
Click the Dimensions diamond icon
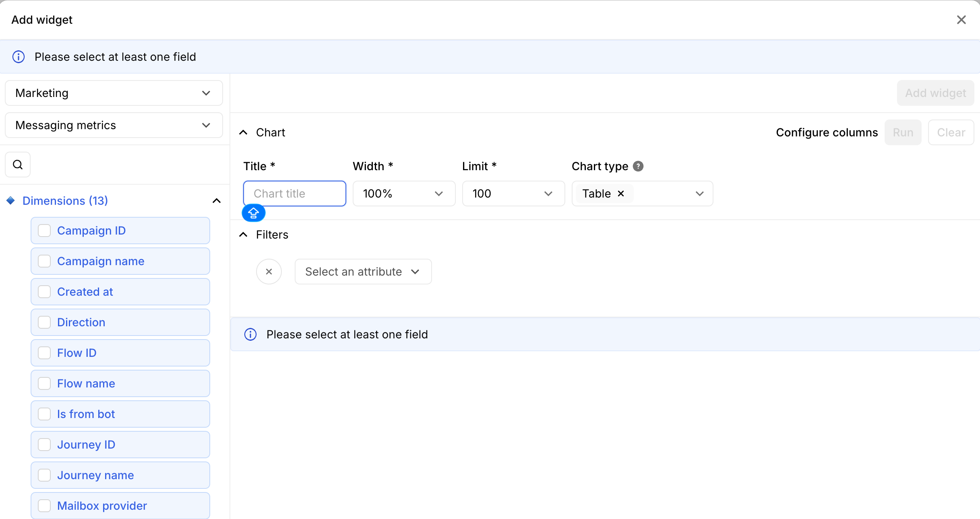11,200
